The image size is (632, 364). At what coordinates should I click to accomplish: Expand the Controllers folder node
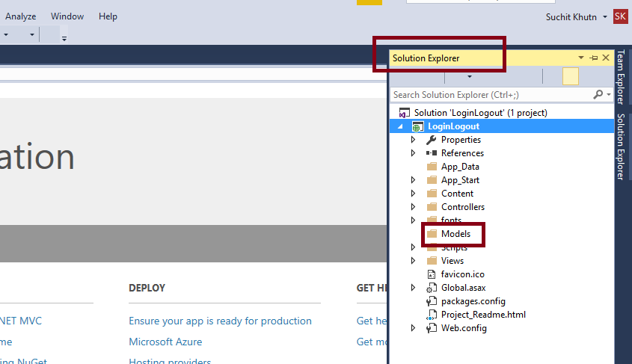pyautogui.click(x=413, y=207)
